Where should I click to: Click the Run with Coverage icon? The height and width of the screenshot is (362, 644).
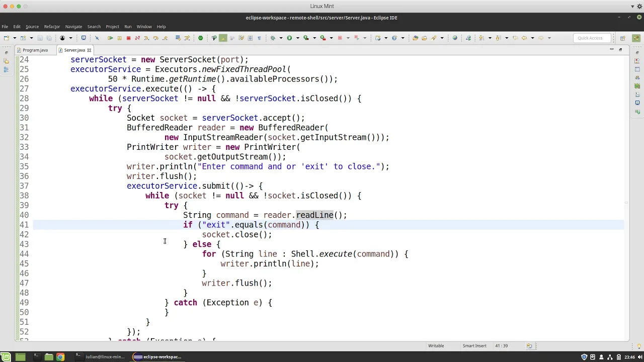pos(306,38)
